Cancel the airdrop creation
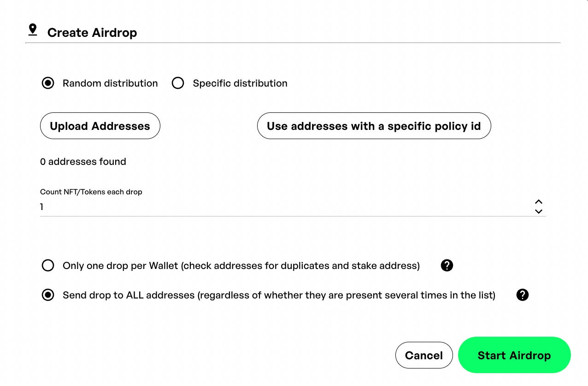 click(x=423, y=355)
